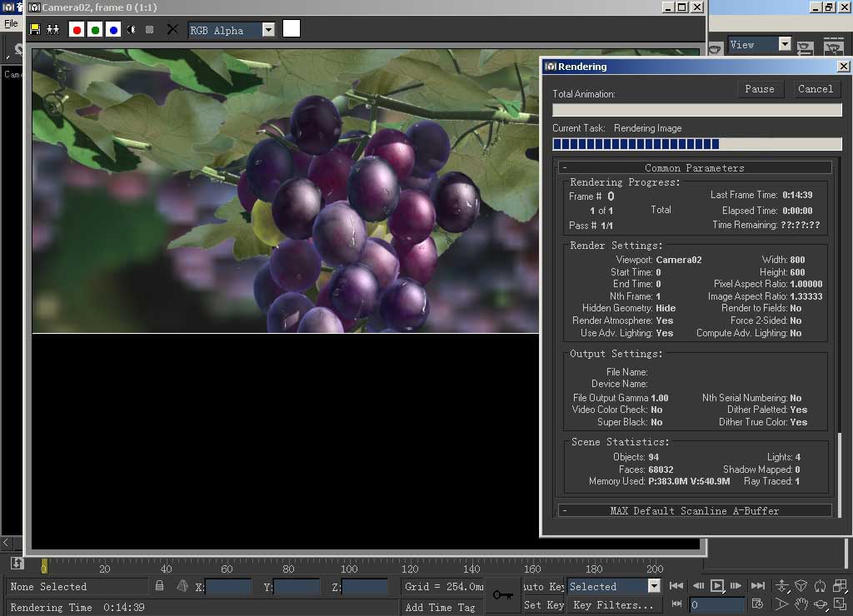This screenshot has width=853, height=616.
Task: Toggle the blue channel display
Action: 113,30
